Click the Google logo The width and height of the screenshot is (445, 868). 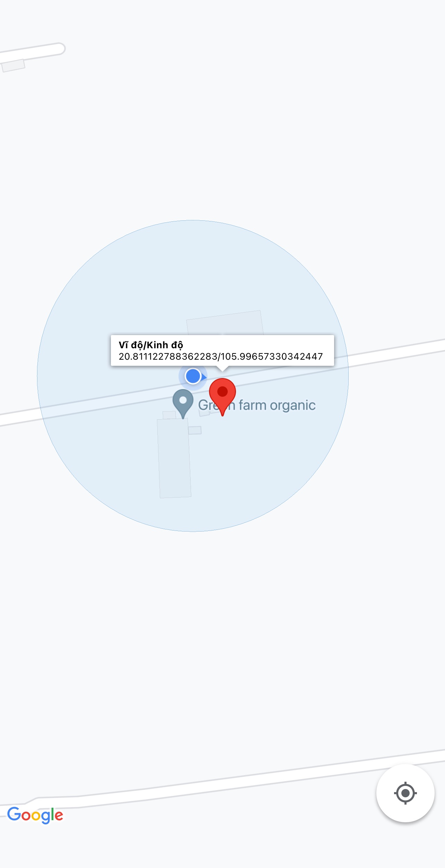35,815
